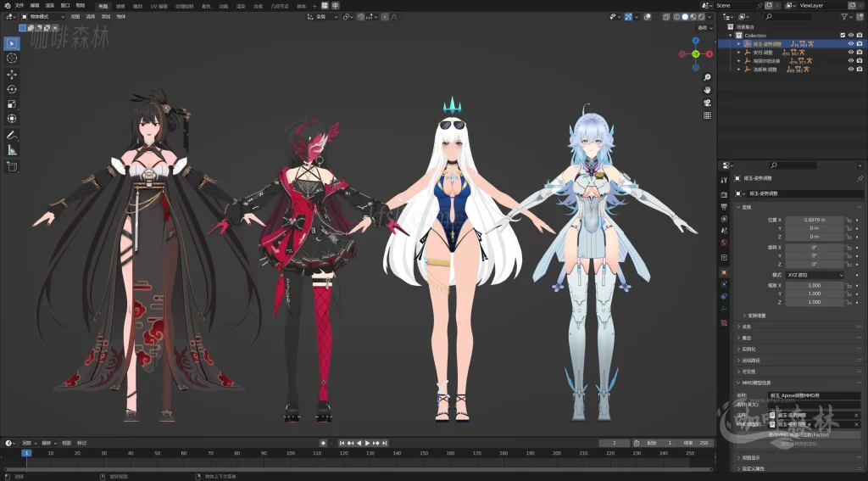This screenshot has width=868, height=481.
Task: Open the transform orientation dropdown (全局)
Action: [322, 17]
